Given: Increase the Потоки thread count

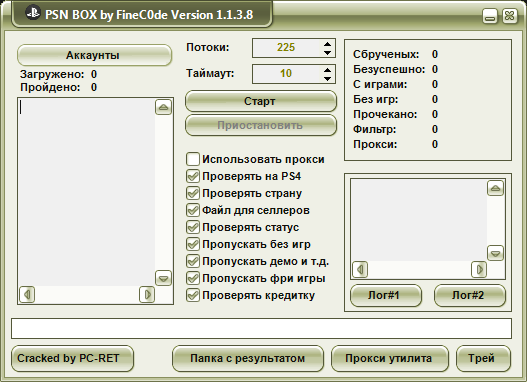Looking at the screenshot, I should click(x=327, y=44).
